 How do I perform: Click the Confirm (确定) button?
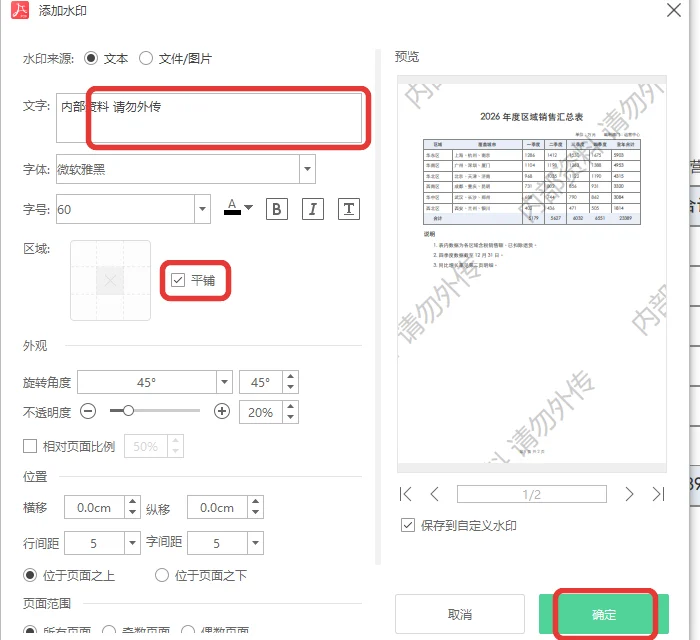click(x=604, y=614)
